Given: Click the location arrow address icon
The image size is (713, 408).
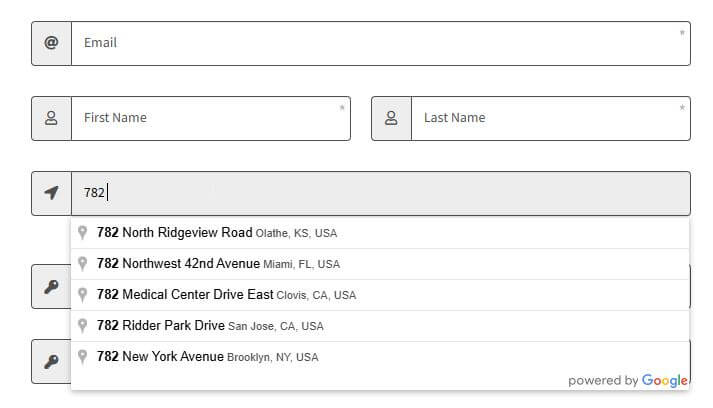Looking at the screenshot, I should [x=51, y=193].
